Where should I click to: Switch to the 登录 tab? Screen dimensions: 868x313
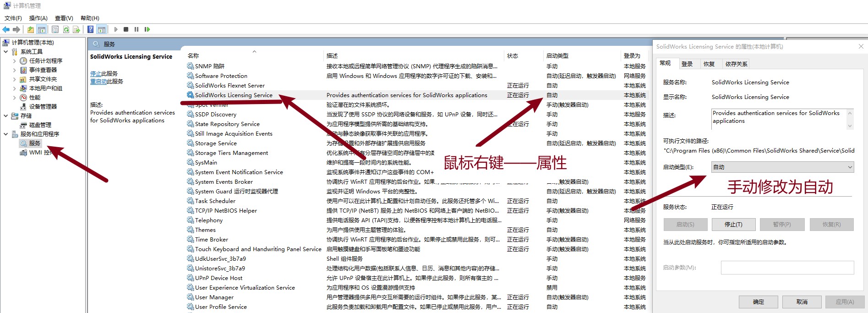tap(687, 64)
